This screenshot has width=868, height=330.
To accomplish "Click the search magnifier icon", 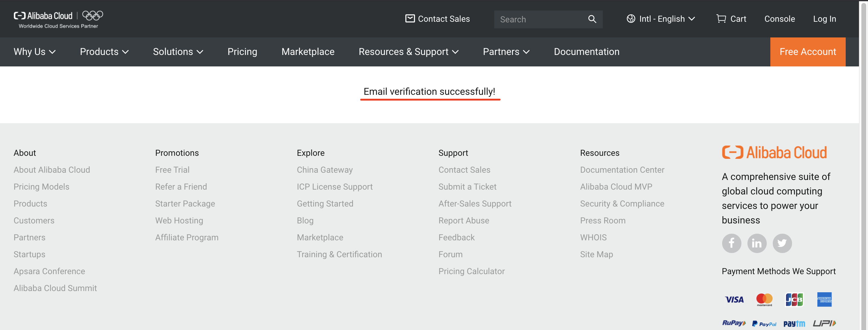I will tap(592, 19).
